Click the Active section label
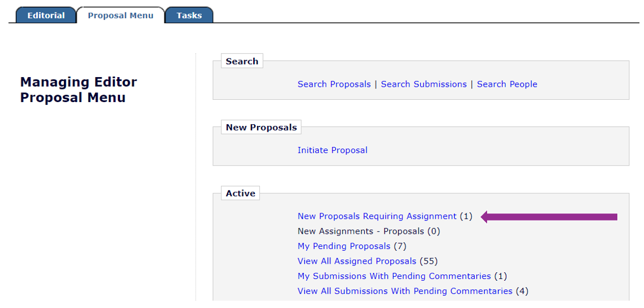The width and height of the screenshot is (644, 308). pyautogui.click(x=240, y=193)
